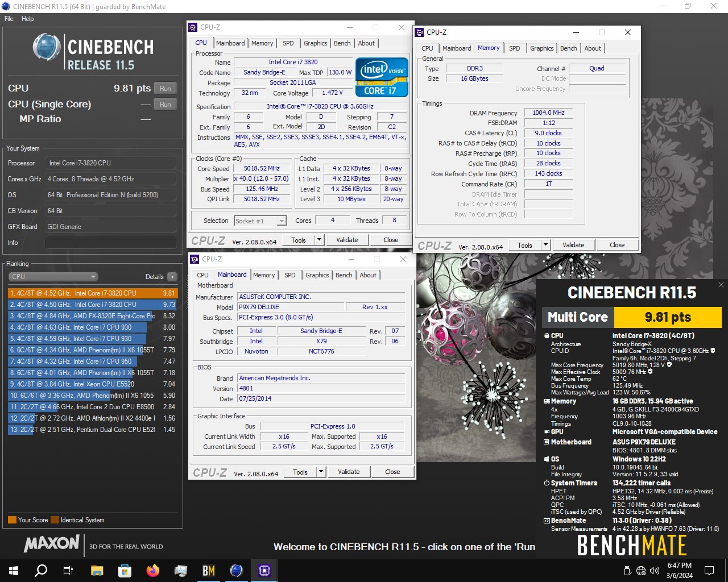The height and width of the screenshot is (582, 728).
Task: Click the Details arrow button in Ranking
Action: (x=172, y=277)
